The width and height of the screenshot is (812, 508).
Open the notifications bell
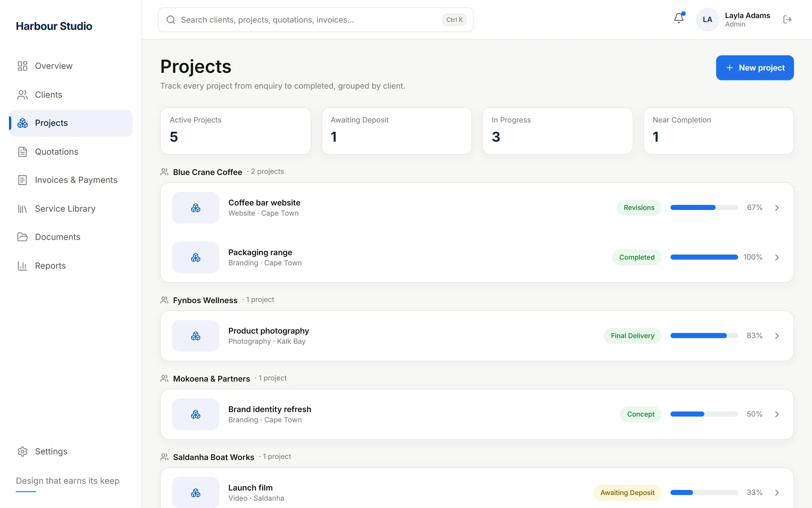point(679,18)
